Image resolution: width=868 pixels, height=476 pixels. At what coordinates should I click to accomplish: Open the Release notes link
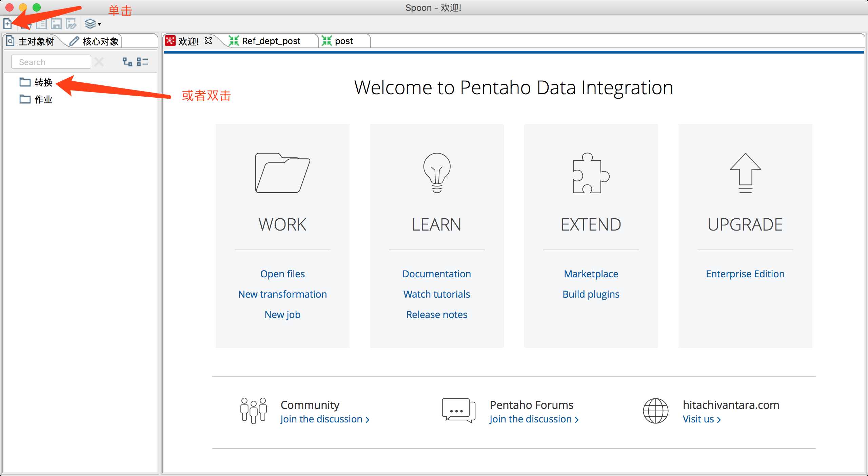[437, 315]
